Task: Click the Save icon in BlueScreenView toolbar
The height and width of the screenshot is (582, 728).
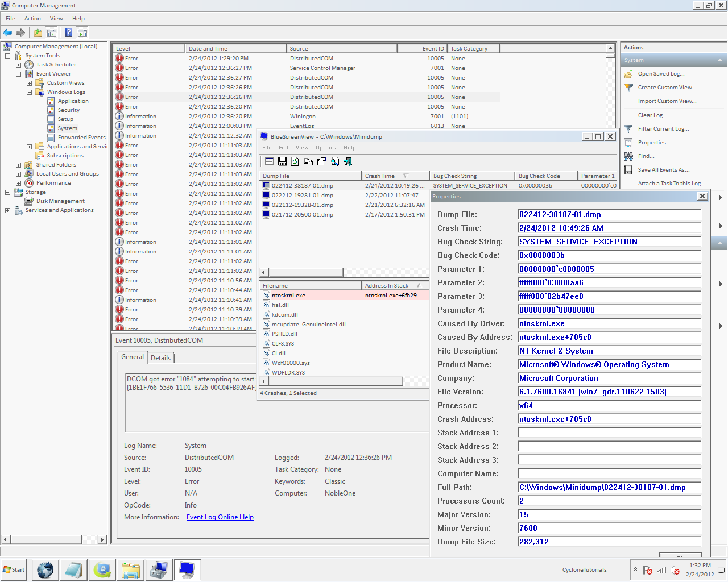Action: [282, 161]
